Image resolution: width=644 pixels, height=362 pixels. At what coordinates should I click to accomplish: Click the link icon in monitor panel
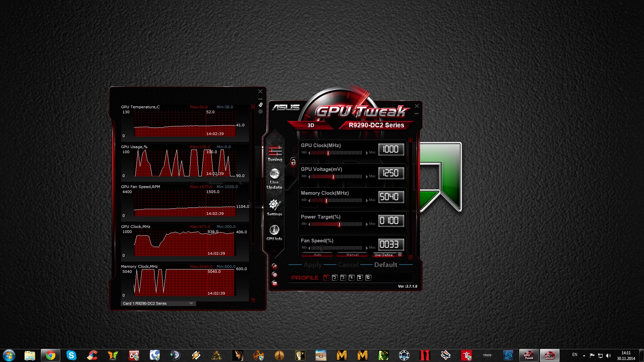(x=261, y=105)
